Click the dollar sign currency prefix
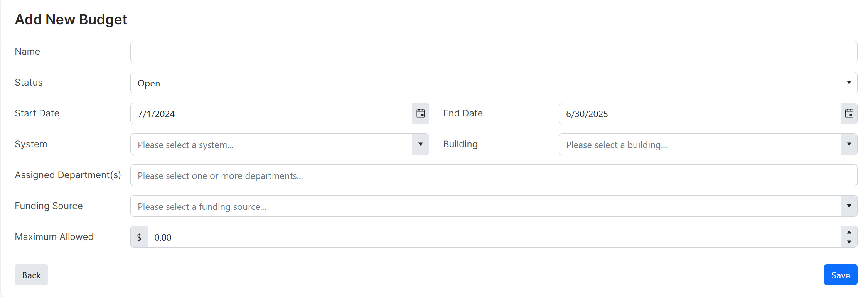 [x=139, y=237]
